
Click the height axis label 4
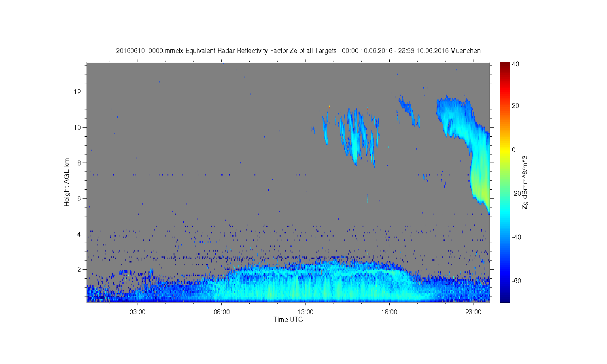pyautogui.click(x=79, y=234)
